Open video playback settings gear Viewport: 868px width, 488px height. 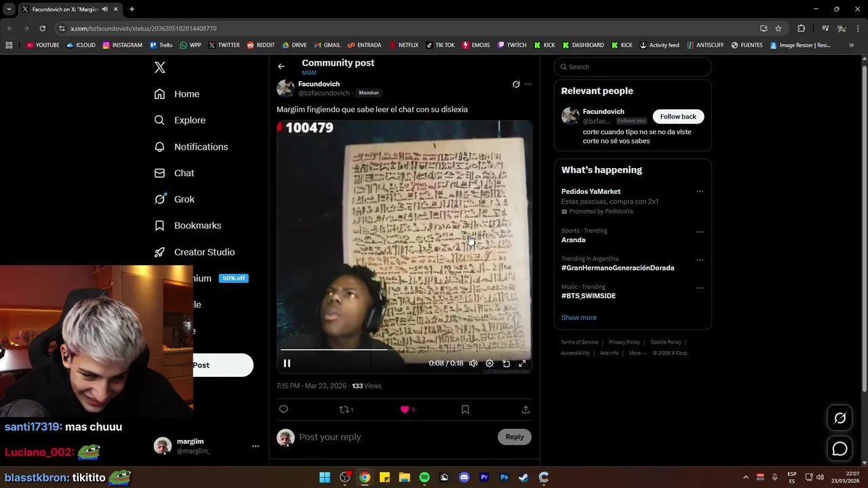(x=490, y=363)
